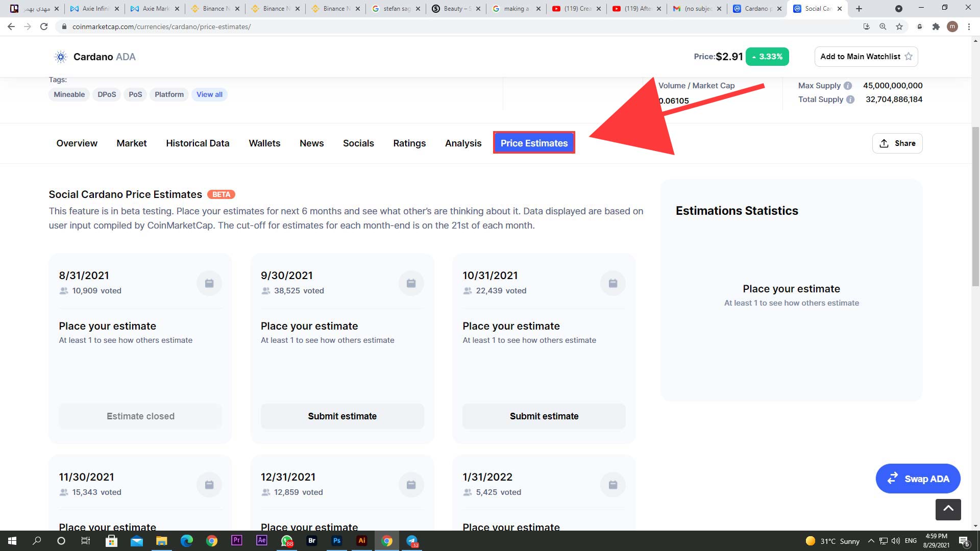The height and width of the screenshot is (551, 980).
Task: Click the address bar URL field
Action: coord(459,27)
